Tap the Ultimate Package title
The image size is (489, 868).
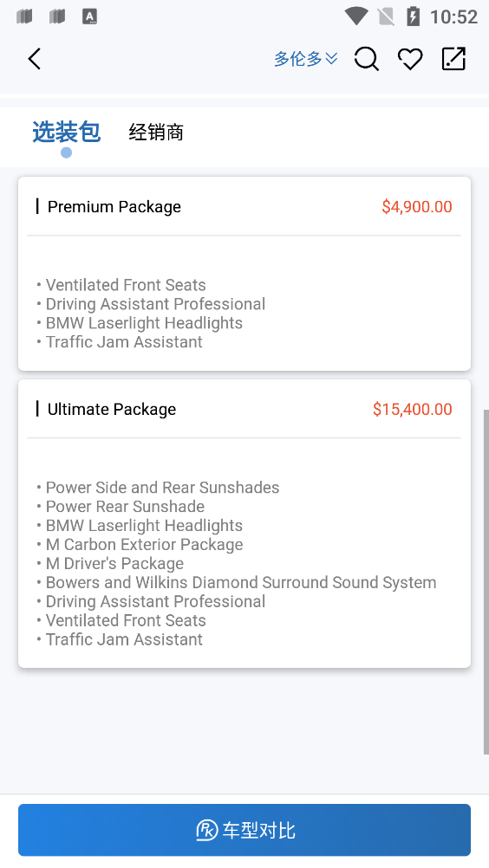(112, 409)
